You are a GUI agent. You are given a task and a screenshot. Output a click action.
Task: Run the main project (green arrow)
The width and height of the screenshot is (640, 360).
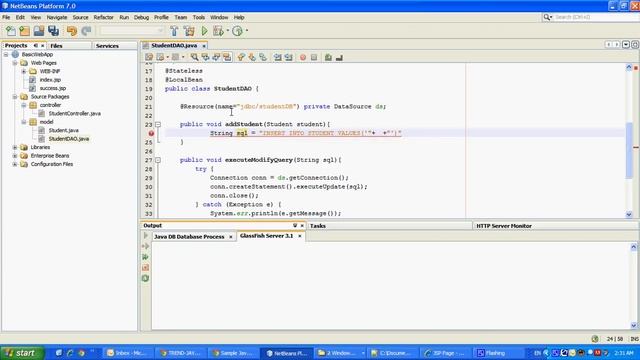point(204,31)
